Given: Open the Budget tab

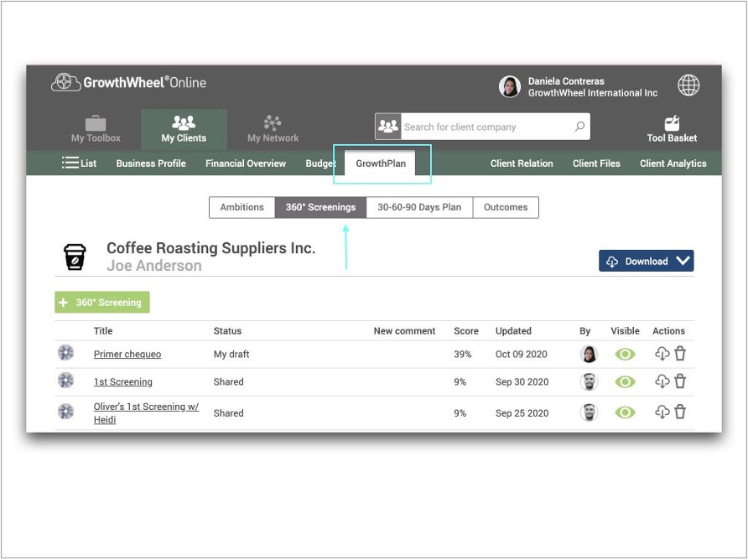Looking at the screenshot, I should (x=320, y=163).
